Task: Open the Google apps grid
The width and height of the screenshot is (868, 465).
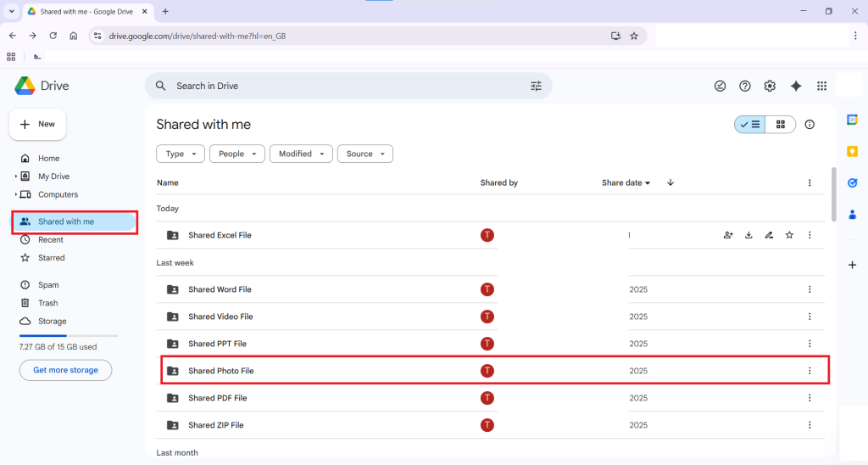Action: pyautogui.click(x=821, y=86)
